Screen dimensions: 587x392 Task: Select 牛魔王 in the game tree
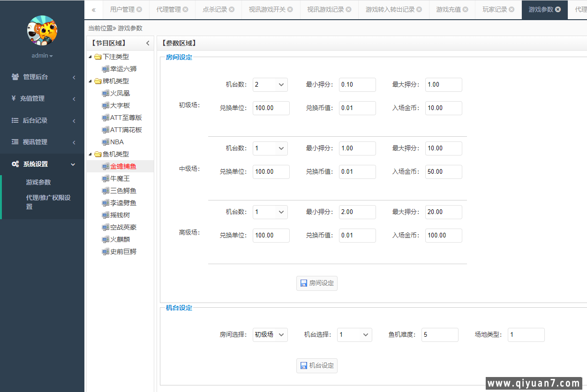click(119, 178)
